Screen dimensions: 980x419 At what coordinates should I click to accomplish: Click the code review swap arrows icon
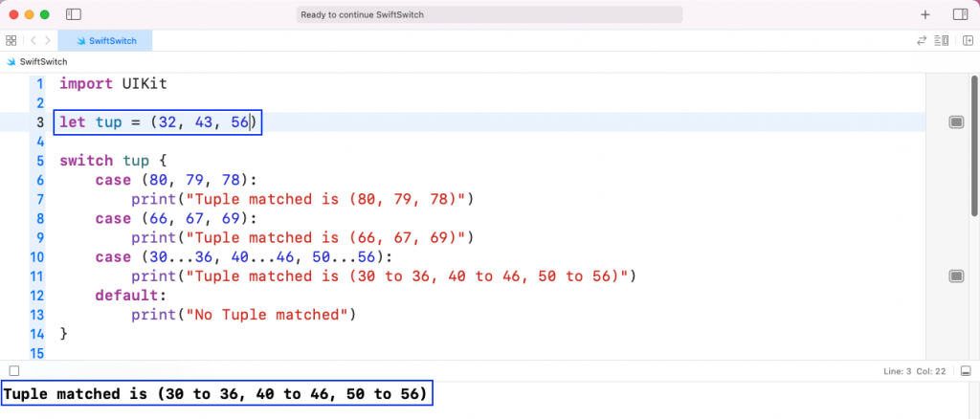click(922, 40)
